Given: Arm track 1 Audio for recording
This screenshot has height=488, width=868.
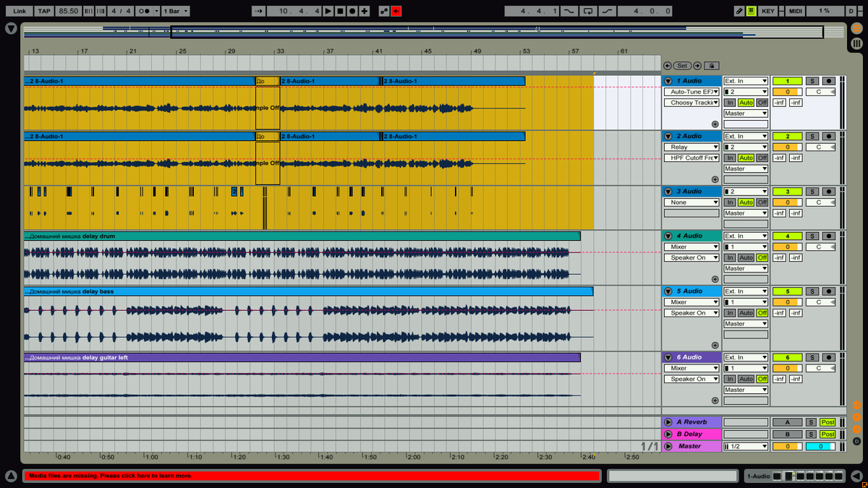Looking at the screenshot, I should [x=829, y=81].
